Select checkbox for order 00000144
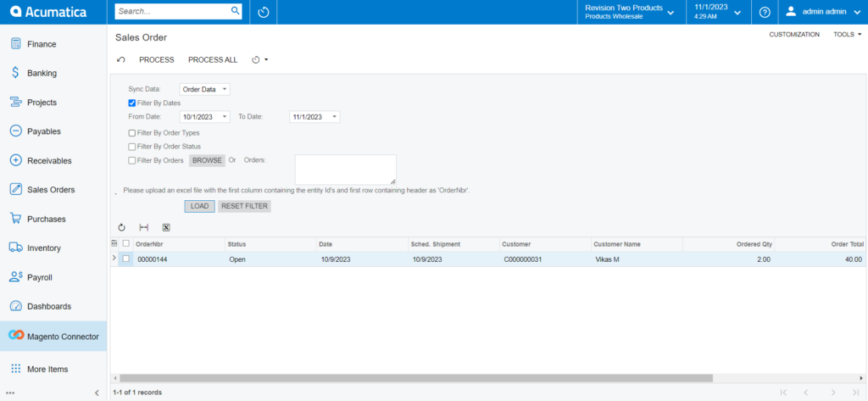 pos(125,259)
